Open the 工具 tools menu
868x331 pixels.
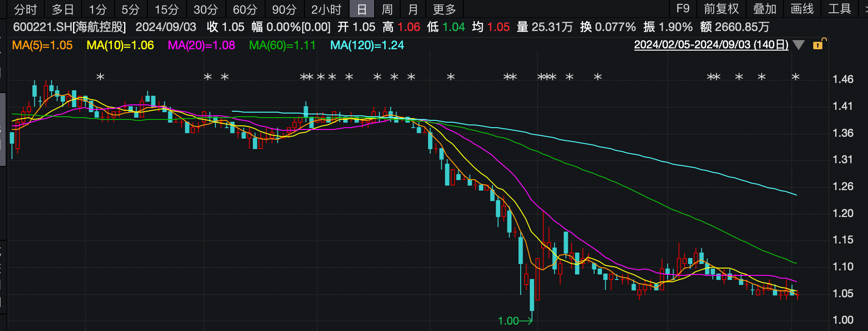point(840,9)
